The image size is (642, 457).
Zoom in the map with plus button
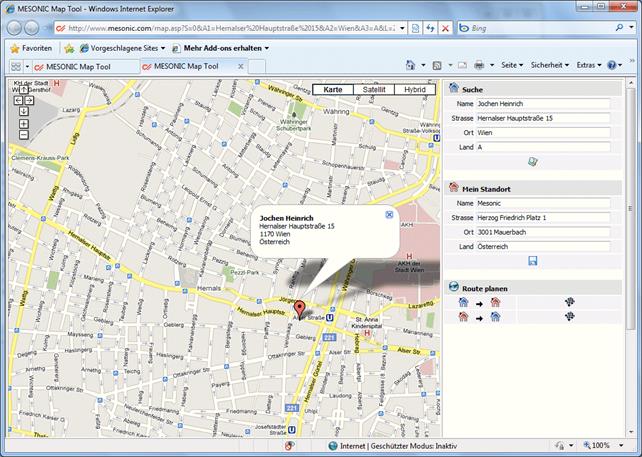[x=23, y=122]
